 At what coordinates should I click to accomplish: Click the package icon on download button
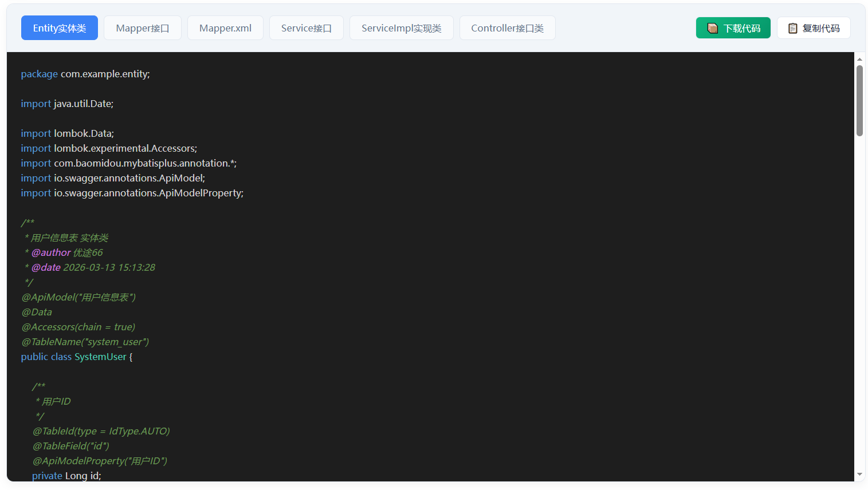(x=712, y=28)
